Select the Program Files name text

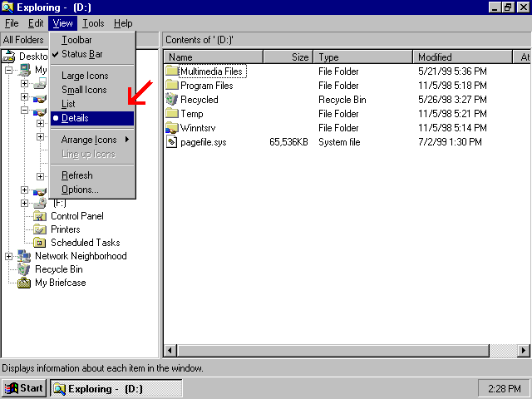point(207,86)
